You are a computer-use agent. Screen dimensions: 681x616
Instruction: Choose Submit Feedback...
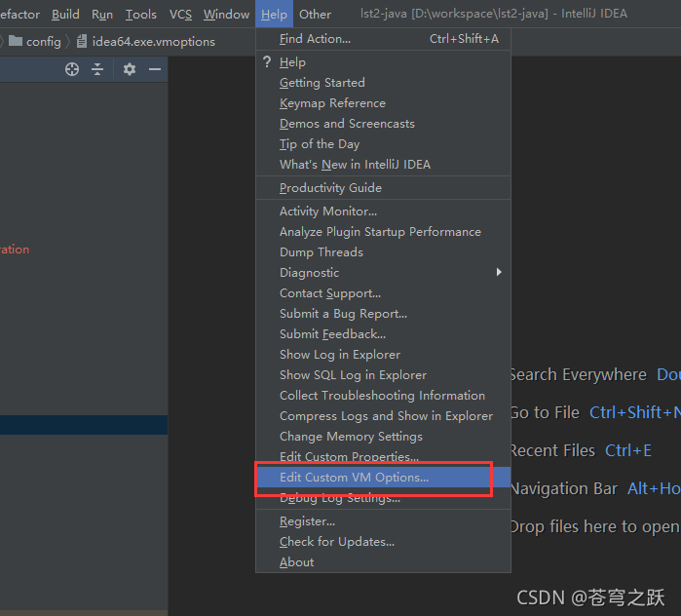pos(383,334)
